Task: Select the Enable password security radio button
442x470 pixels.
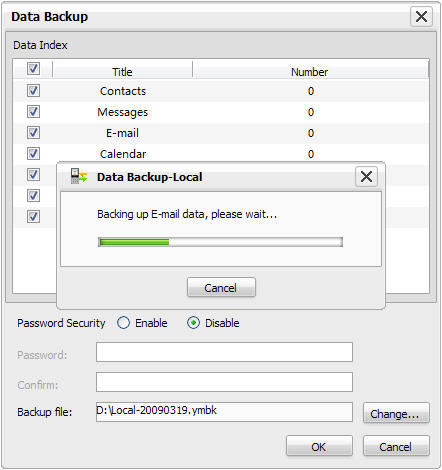Action: tap(124, 323)
